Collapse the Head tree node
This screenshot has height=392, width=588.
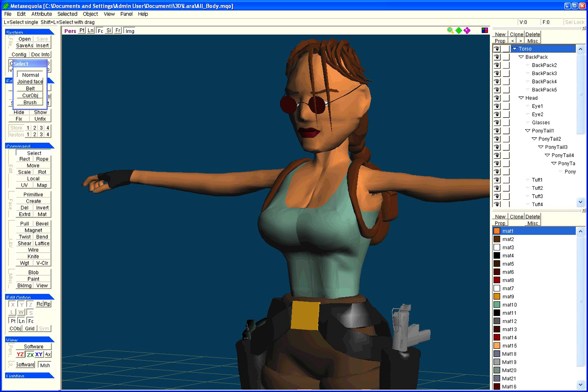tap(521, 98)
